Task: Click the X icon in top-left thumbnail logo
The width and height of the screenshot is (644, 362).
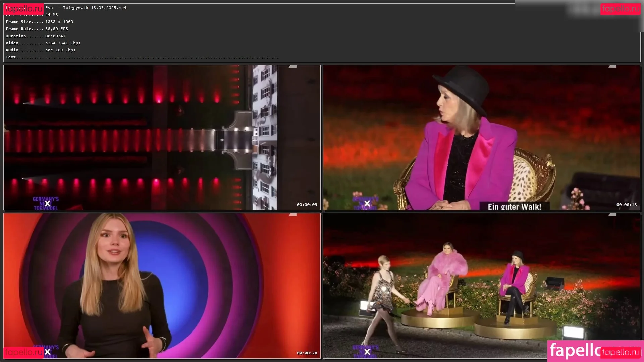Action: pyautogui.click(x=48, y=204)
